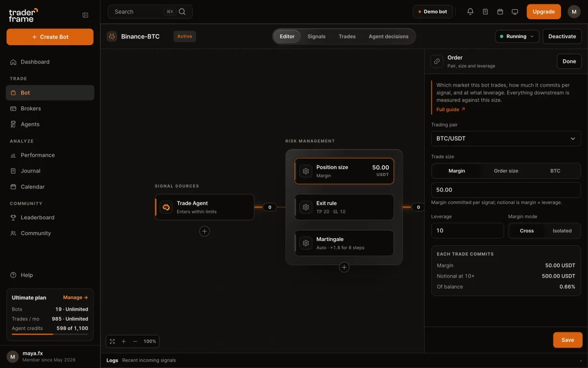Click the monitor display icon in header
588x368 pixels.
[515, 12]
